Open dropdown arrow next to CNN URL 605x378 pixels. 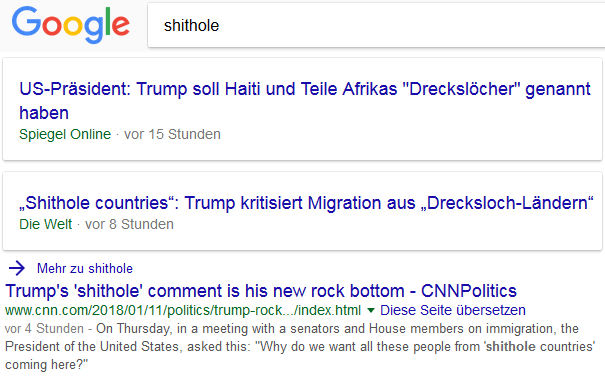371,310
